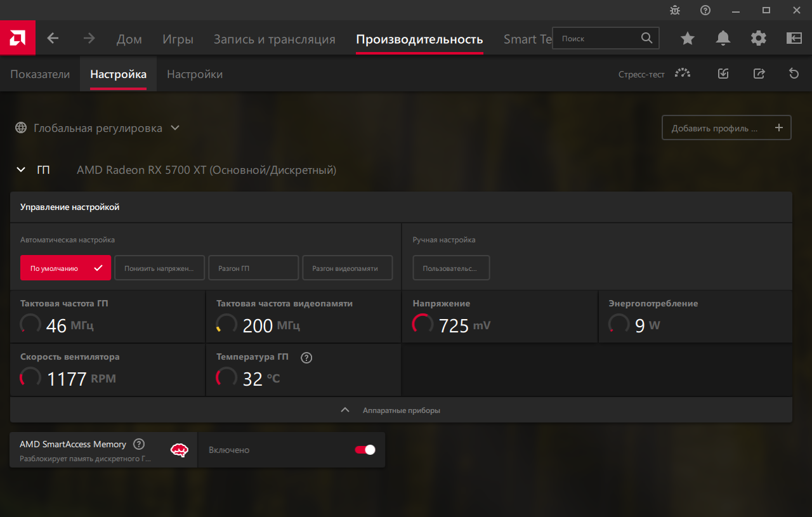Click the AMD logo icon
This screenshot has width=812, height=517.
(x=17, y=38)
